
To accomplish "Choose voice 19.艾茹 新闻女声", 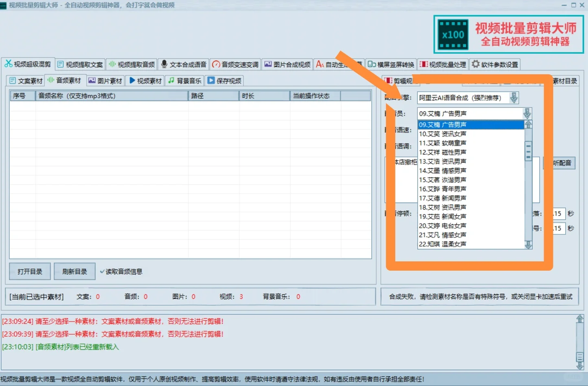I will 471,216.
